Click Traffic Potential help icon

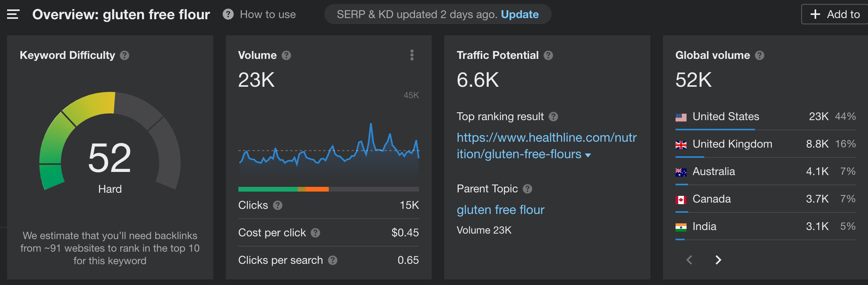[548, 55]
